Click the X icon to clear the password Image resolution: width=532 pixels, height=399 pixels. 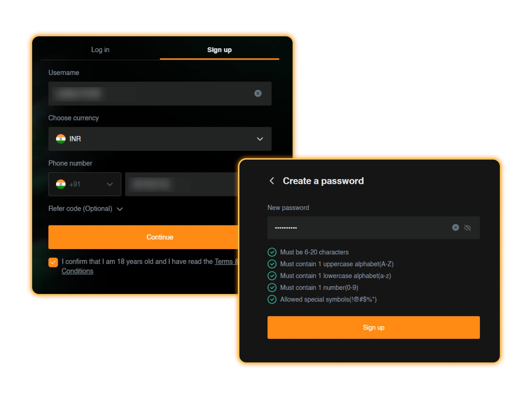(x=455, y=227)
